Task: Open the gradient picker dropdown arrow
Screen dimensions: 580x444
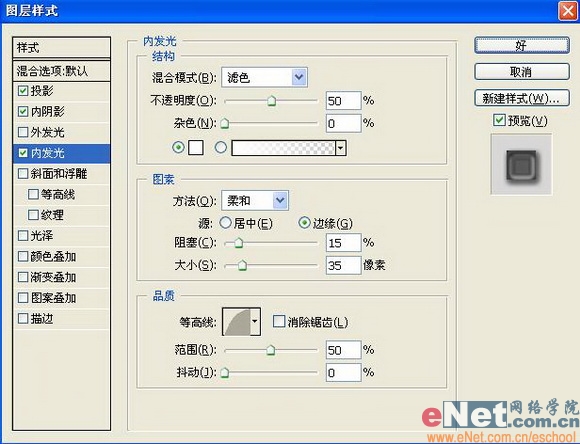Action: point(341,148)
